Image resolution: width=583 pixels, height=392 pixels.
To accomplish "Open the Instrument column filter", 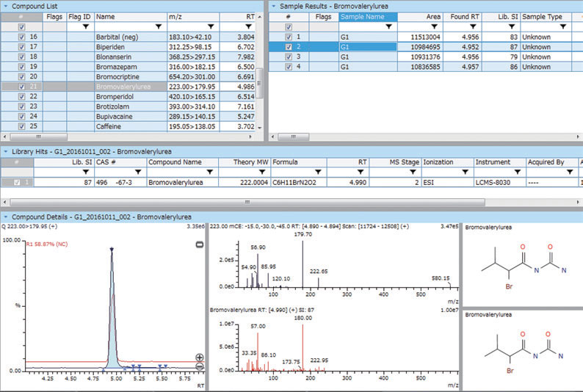I will pyautogui.click(x=518, y=172).
